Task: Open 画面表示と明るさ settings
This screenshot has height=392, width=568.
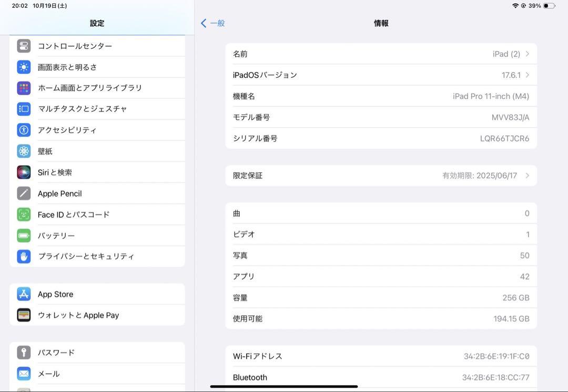Action: click(x=97, y=67)
